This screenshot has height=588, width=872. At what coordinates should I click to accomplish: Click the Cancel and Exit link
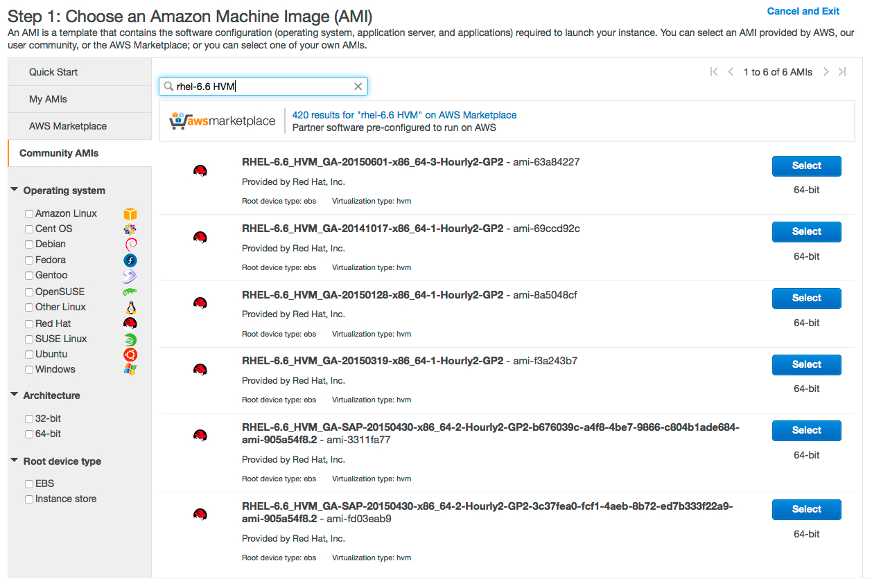pos(803,11)
